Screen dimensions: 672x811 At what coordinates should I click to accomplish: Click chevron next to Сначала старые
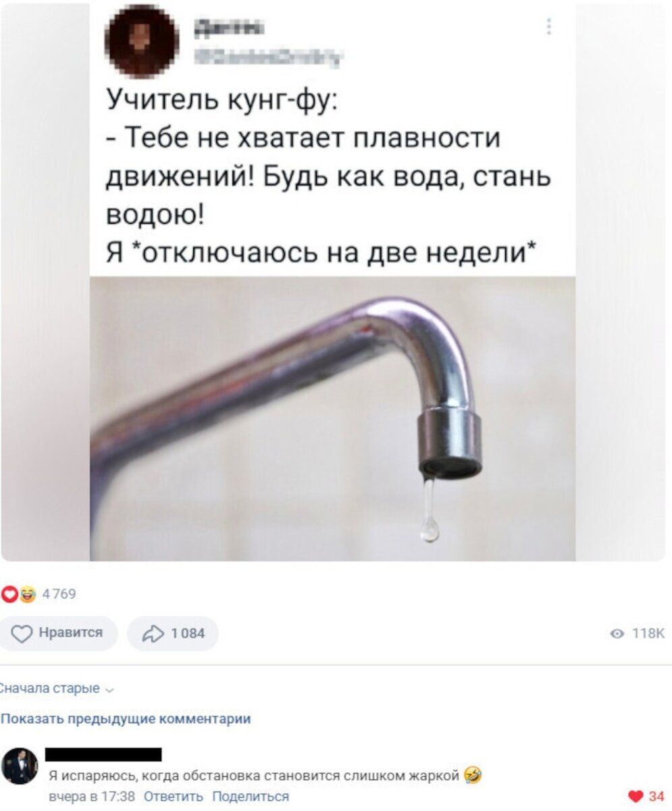[x=110, y=690]
